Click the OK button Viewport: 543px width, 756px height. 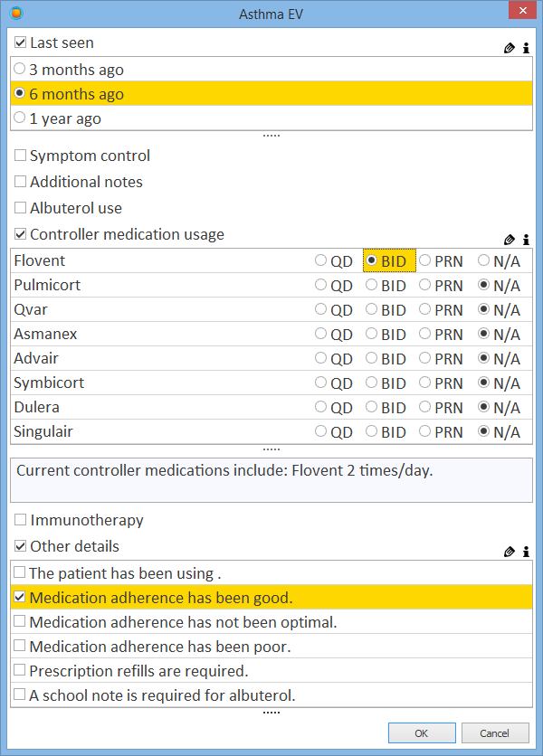pos(422,732)
